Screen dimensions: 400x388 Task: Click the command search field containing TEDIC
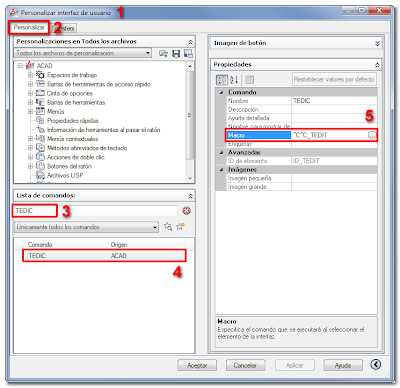[x=96, y=211]
